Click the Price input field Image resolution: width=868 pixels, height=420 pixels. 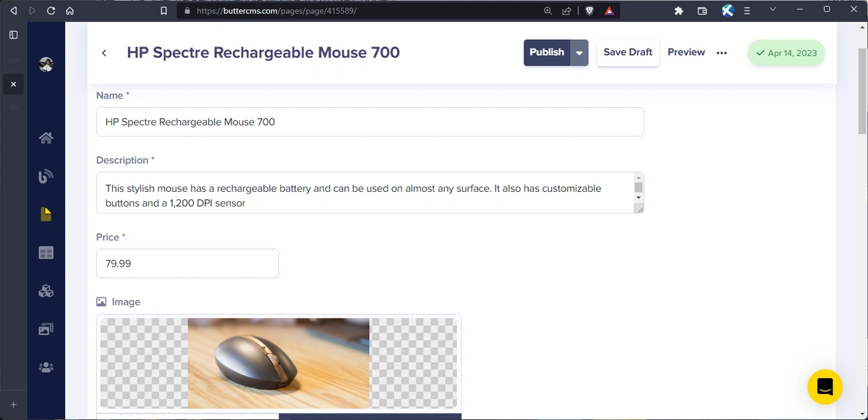pyautogui.click(x=187, y=264)
